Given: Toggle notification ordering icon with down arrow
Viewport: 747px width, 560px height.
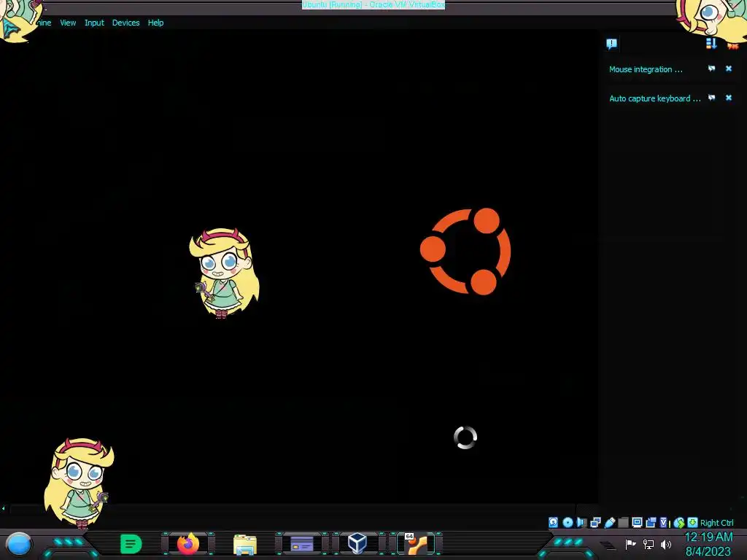Looking at the screenshot, I should 711,44.
